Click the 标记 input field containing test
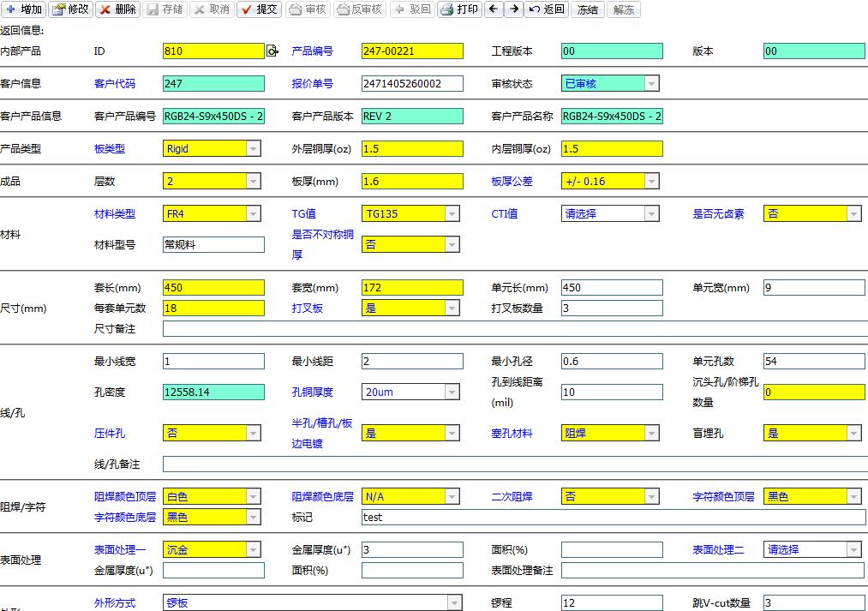Screen dimensions: 868x611 [614, 517]
